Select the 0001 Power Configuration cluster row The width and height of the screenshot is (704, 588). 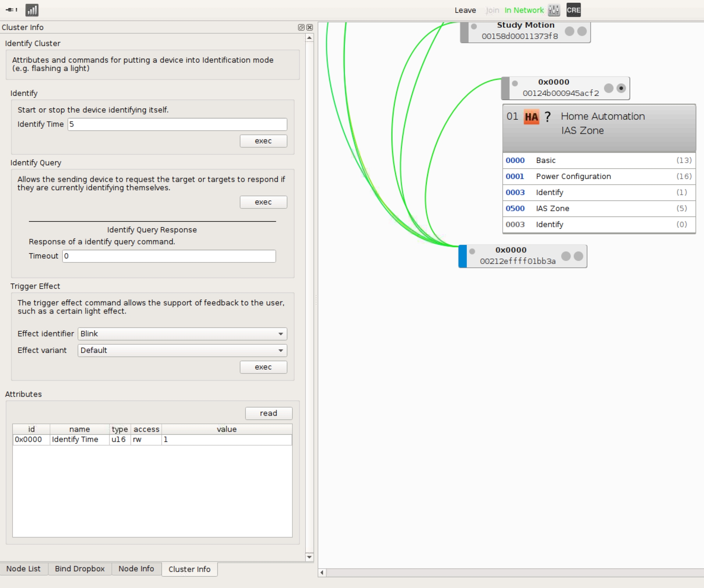pyautogui.click(x=599, y=176)
